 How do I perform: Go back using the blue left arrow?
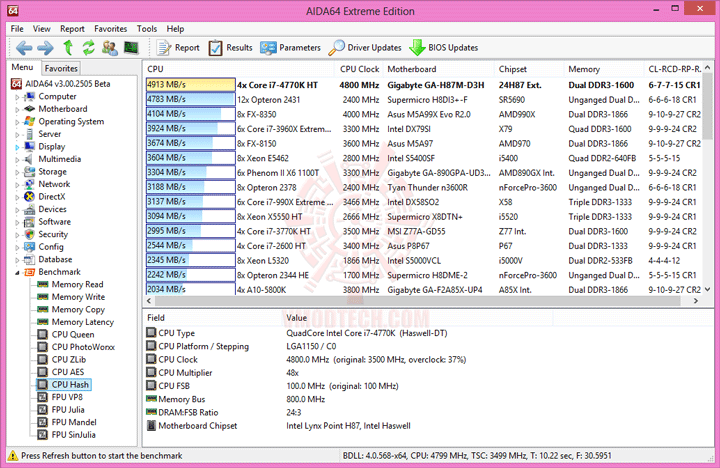pyautogui.click(x=24, y=48)
